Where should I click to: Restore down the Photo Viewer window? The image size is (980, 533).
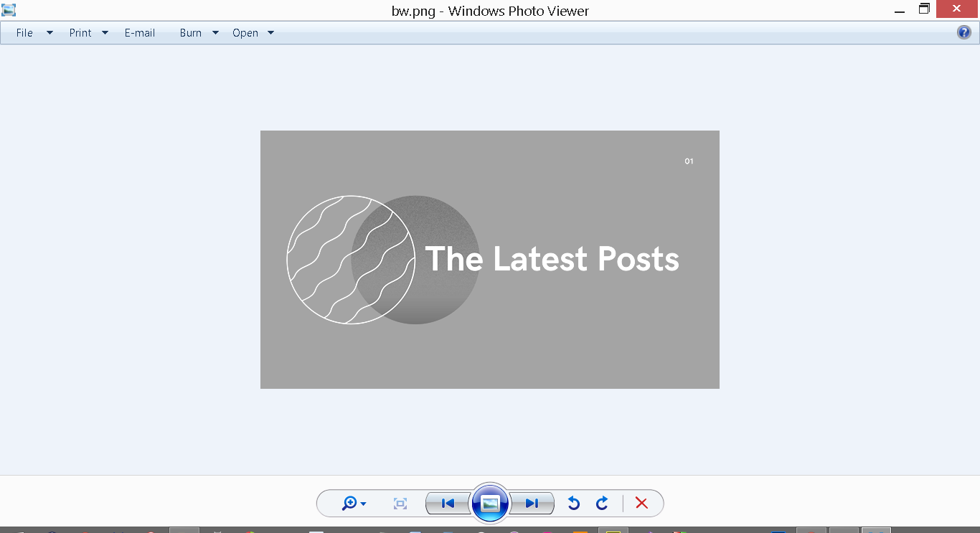(x=924, y=9)
